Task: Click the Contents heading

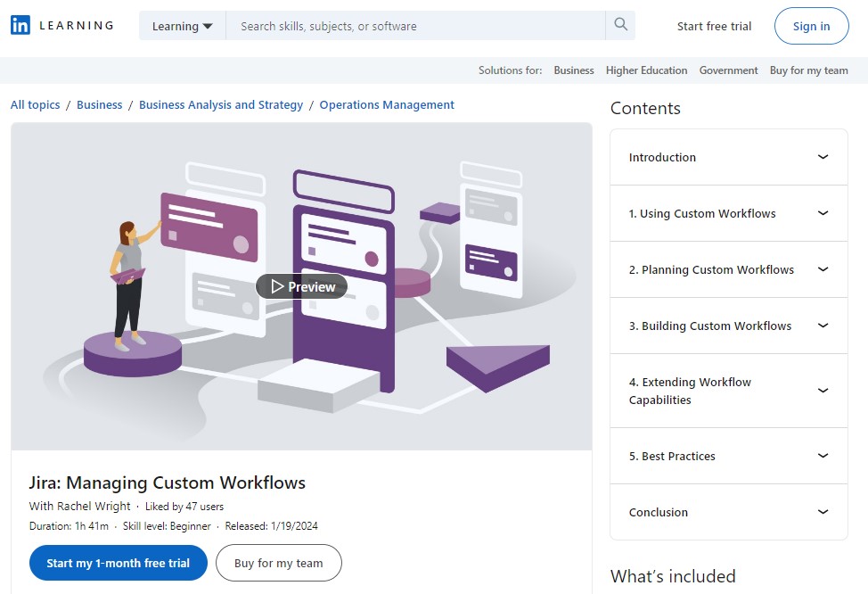Action: [x=645, y=108]
